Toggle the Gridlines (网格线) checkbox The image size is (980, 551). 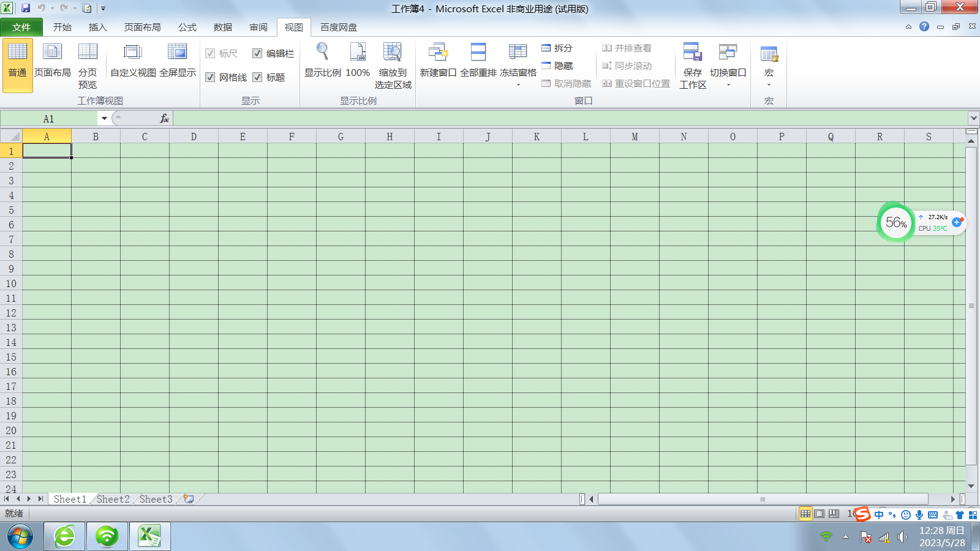pos(210,77)
